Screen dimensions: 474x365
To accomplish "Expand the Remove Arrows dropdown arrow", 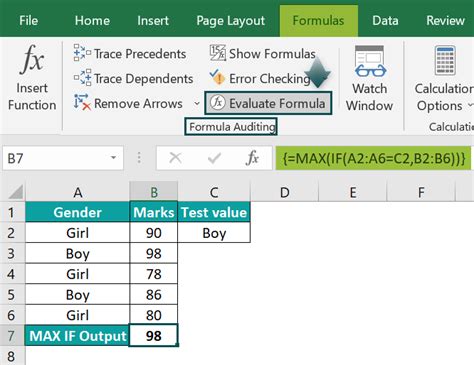I will (197, 103).
